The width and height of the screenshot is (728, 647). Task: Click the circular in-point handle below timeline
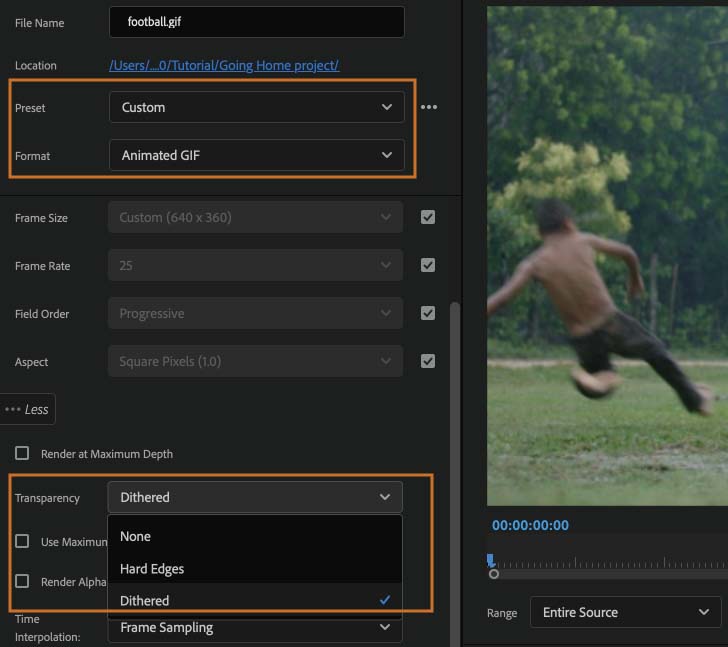494,574
